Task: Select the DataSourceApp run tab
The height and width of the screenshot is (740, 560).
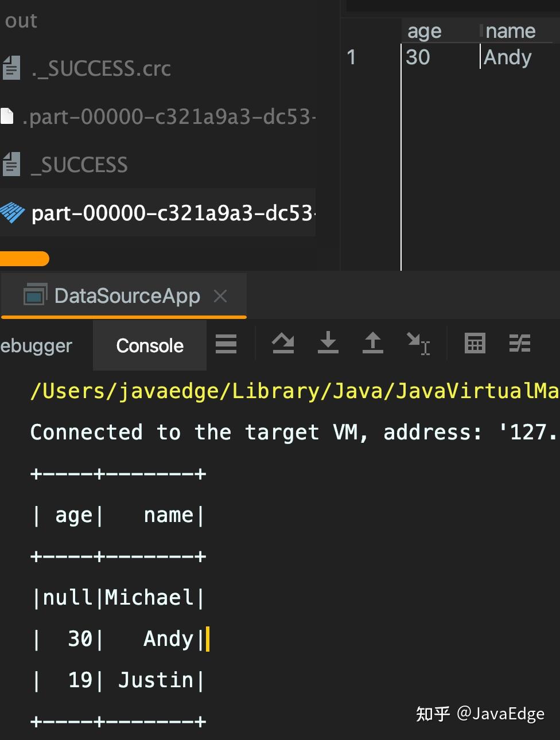Action: tap(126, 295)
